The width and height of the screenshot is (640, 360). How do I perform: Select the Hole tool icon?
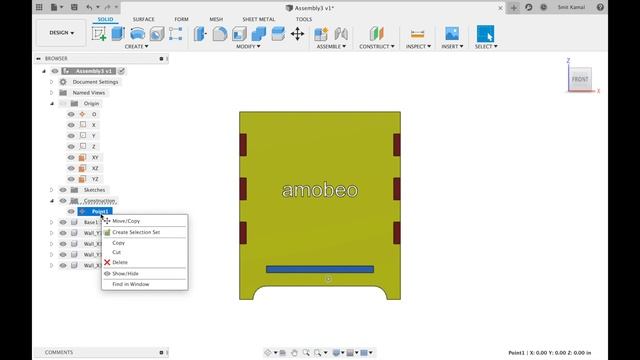(157, 34)
